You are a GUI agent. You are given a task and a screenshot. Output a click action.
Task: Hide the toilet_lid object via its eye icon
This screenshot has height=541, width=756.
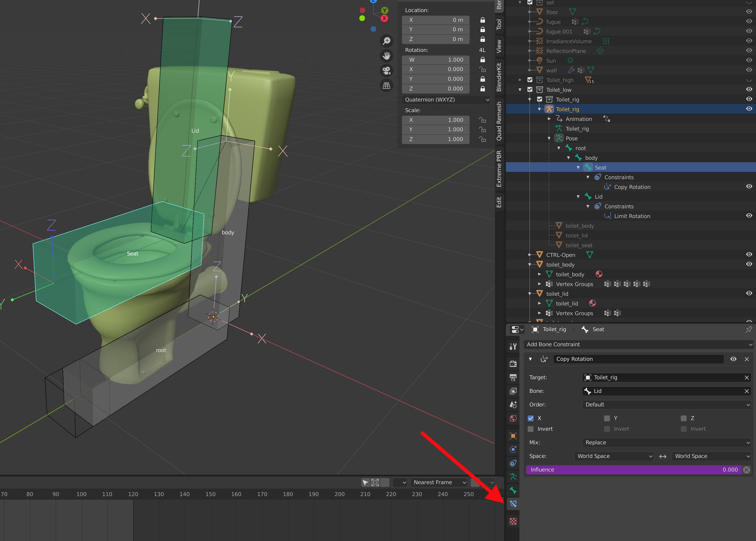[749, 293]
